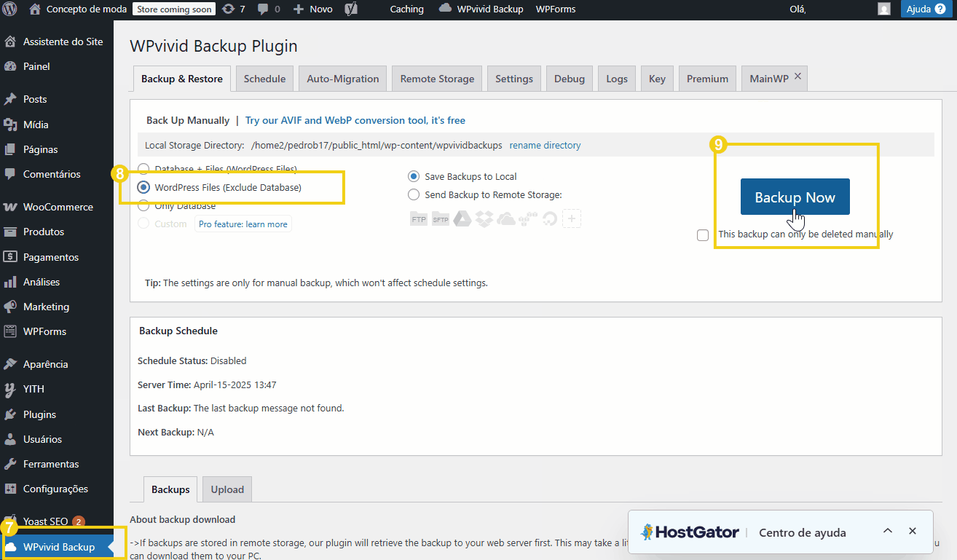Open WPForms in sidebar
Image resolution: width=957 pixels, height=560 pixels.
point(57,331)
